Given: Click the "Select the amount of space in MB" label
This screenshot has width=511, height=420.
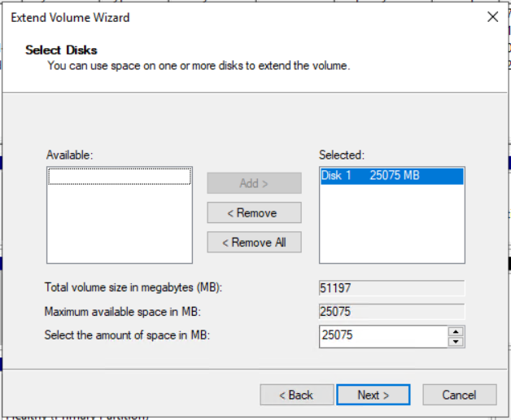Looking at the screenshot, I should click(129, 335).
